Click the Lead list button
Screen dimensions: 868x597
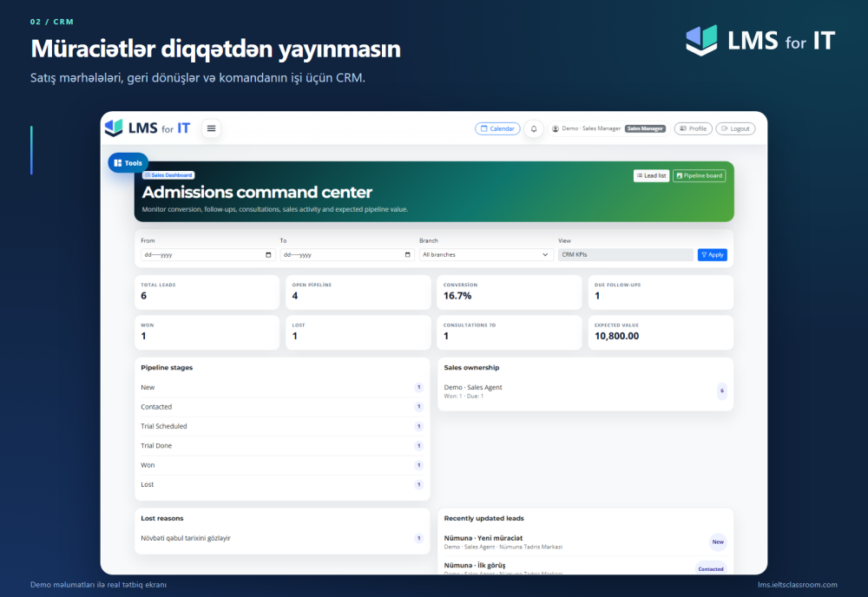651,175
